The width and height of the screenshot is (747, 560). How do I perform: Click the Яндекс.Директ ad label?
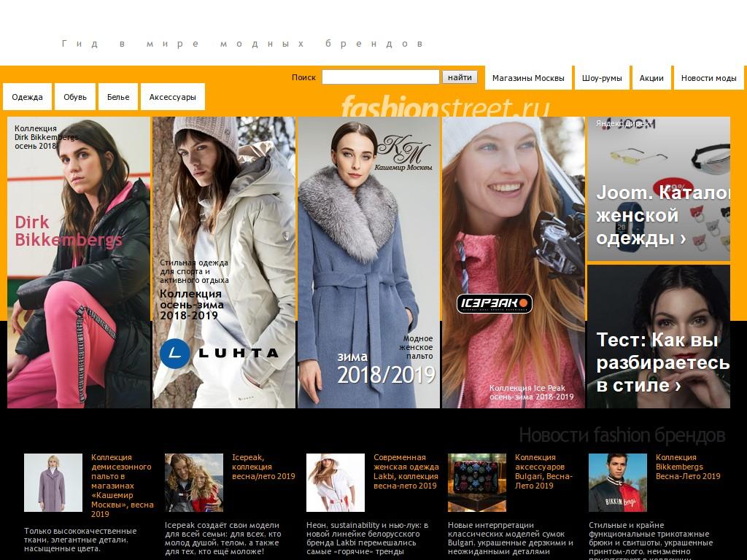(624, 123)
